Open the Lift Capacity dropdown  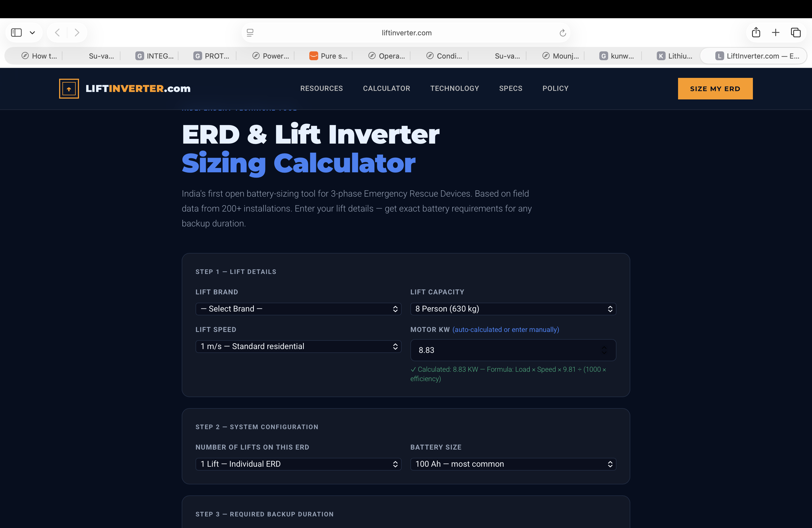513,309
